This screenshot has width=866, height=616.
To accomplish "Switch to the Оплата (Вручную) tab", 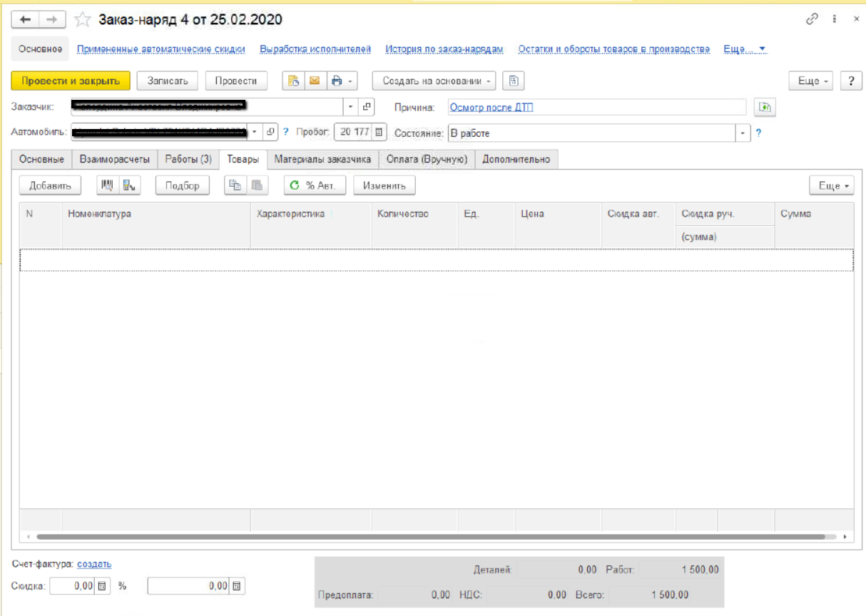I will click(427, 160).
